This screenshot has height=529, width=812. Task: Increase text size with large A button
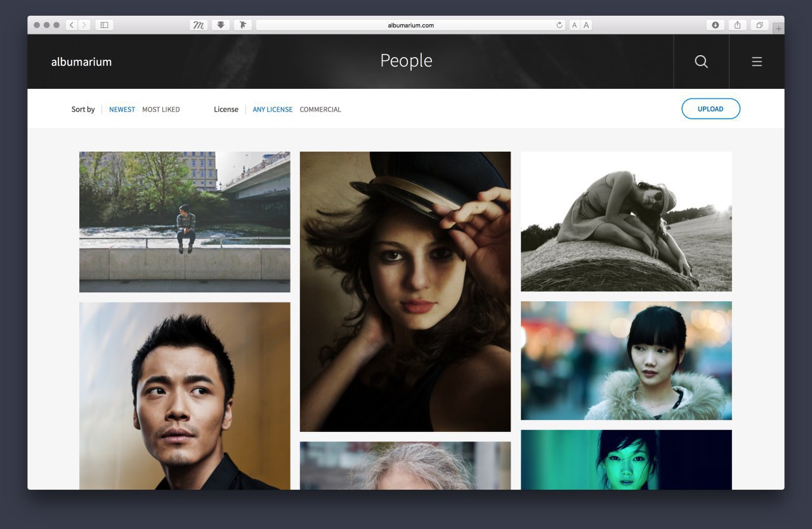[586, 25]
